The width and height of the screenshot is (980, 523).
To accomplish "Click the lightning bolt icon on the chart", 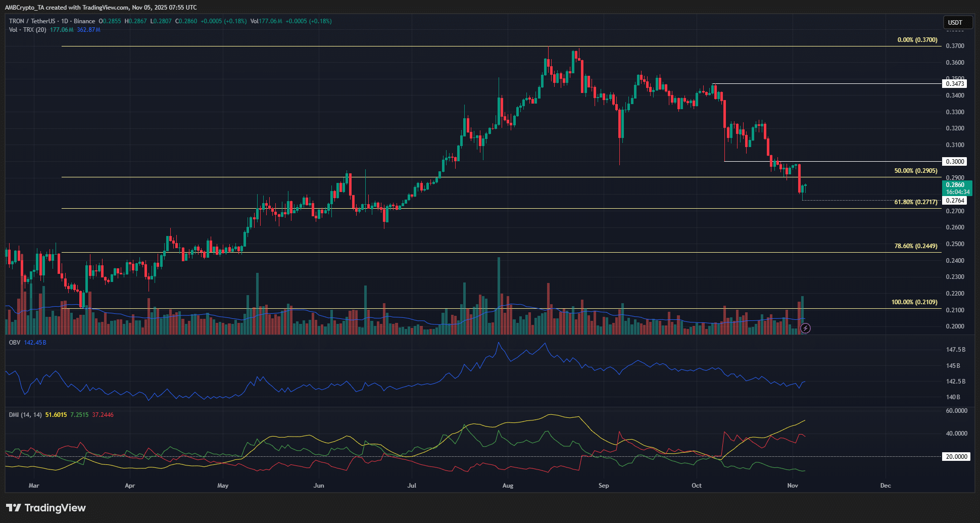I will (x=805, y=328).
